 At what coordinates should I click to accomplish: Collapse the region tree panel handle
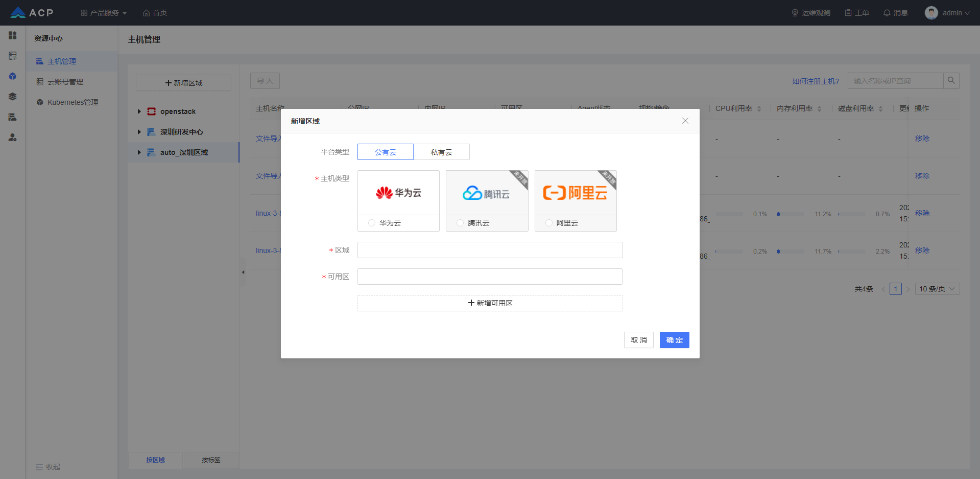click(x=243, y=272)
